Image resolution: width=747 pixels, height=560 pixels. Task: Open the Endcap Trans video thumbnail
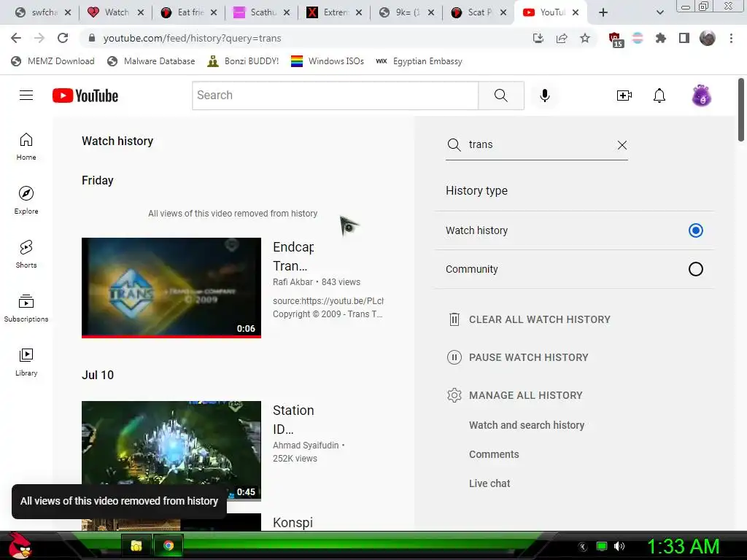171,287
